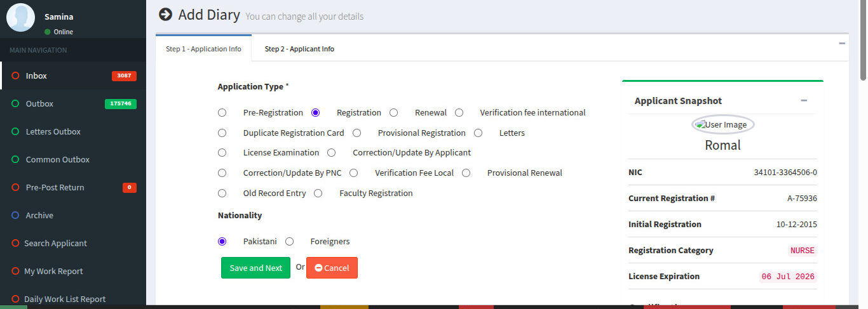Screen dimensions: 868x309
Task: Click the NIC number 34101-3364506-0
Action: (x=785, y=173)
